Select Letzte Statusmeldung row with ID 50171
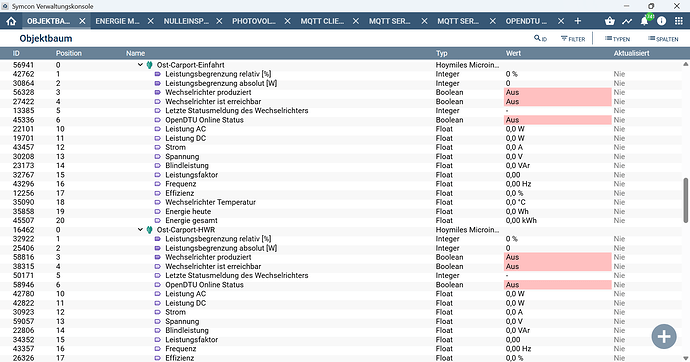Image resolution: width=690 pixels, height=362 pixels. tap(341, 275)
